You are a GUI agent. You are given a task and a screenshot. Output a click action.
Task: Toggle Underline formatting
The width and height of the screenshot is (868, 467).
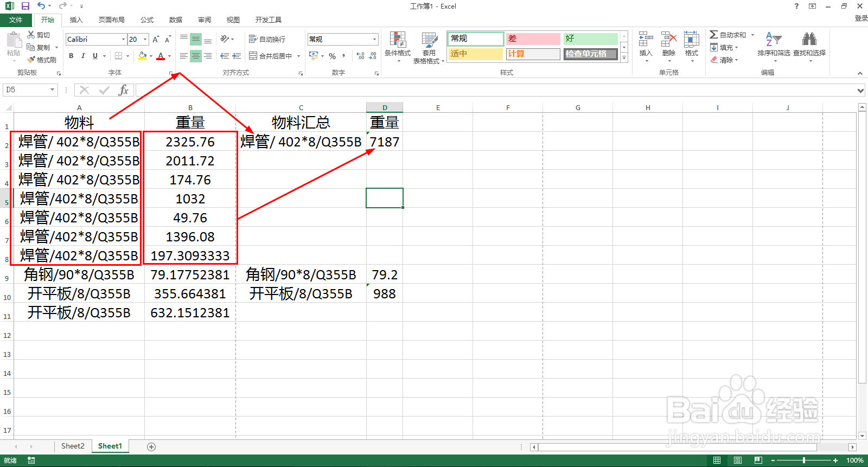pos(95,56)
